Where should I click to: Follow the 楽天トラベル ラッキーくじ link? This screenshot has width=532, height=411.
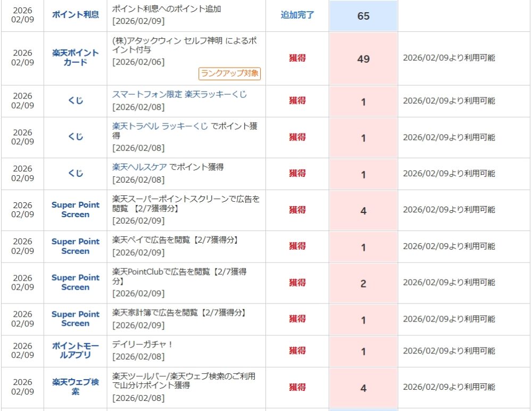pos(160,126)
